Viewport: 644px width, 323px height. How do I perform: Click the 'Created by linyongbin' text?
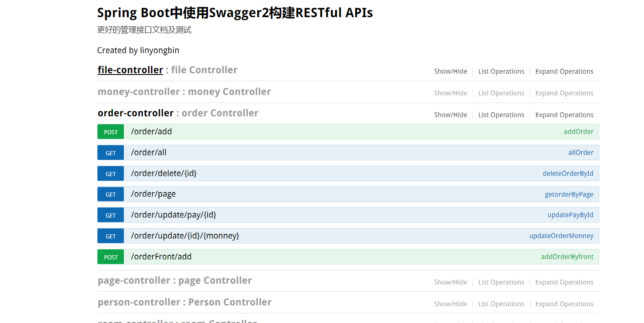pos(138,51)
